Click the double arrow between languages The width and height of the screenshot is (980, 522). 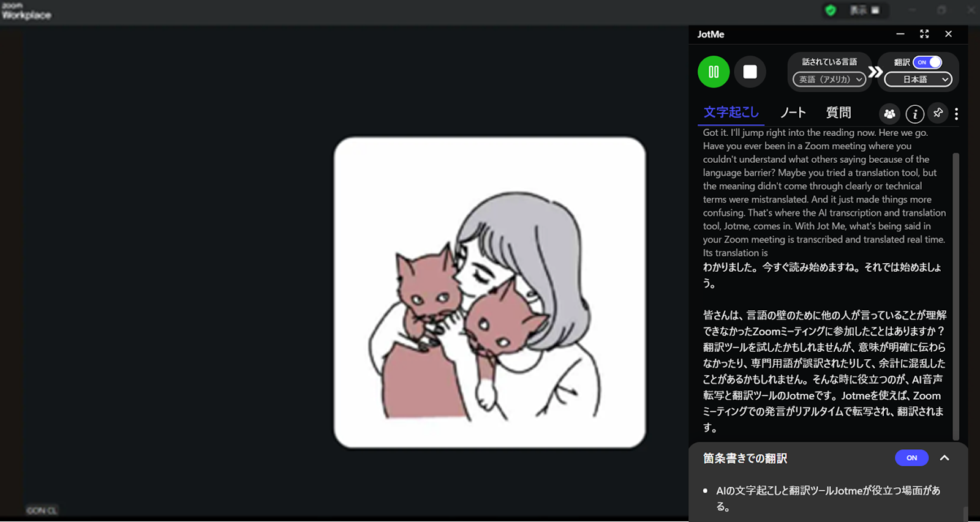(875, 72)
